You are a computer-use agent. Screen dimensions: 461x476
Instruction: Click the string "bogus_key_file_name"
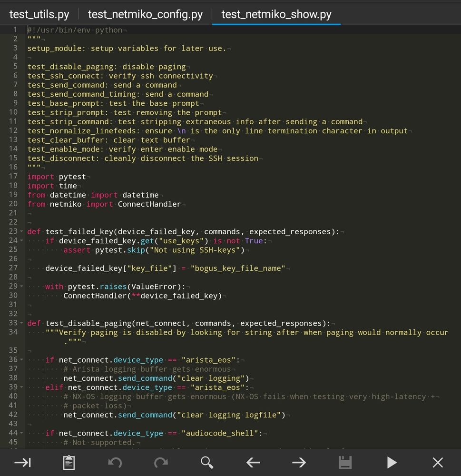(x=238, y=268)
